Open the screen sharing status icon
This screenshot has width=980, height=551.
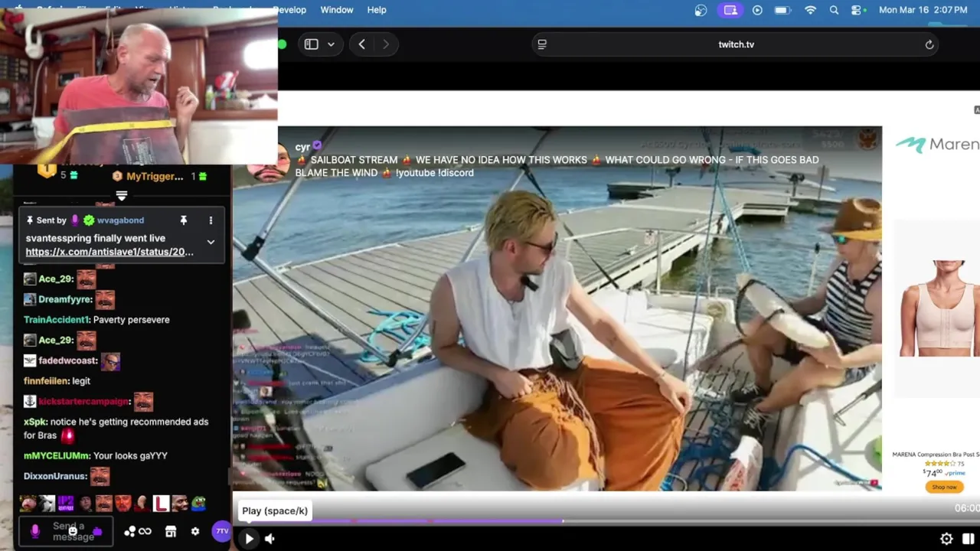(730, 10)
